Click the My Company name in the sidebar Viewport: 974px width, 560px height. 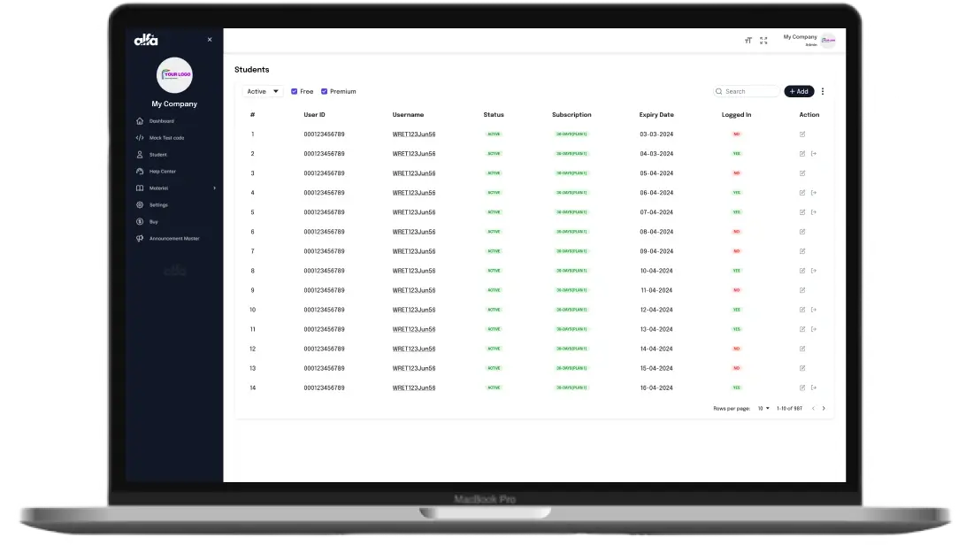pyautogui.click(x=174, y=104)
